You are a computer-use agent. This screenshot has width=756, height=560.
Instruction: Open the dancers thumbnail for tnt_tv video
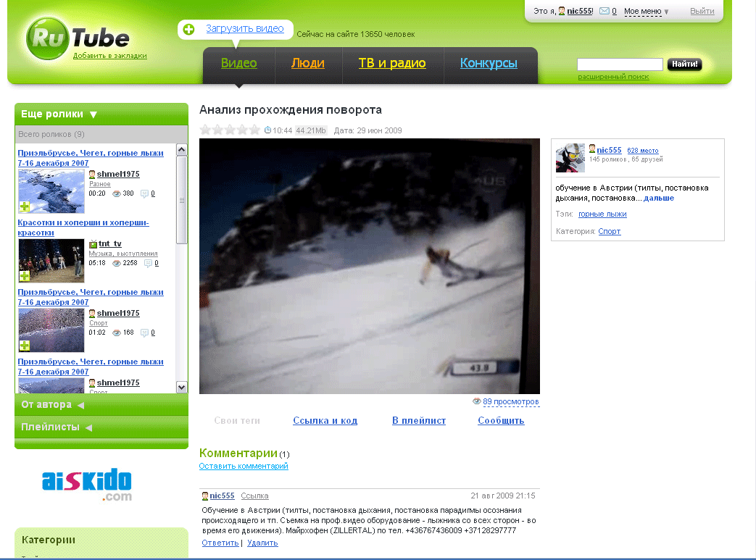[x=51, y=261]
